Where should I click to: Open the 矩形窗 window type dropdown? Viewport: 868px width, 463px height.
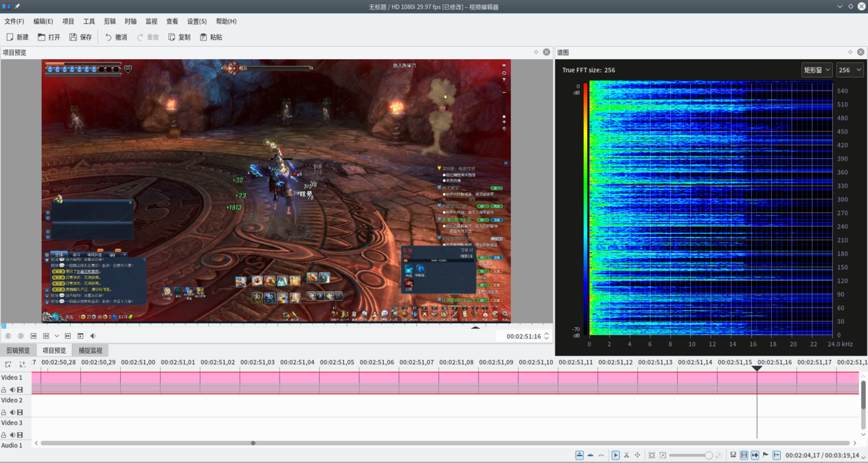[x=816, y=69]
